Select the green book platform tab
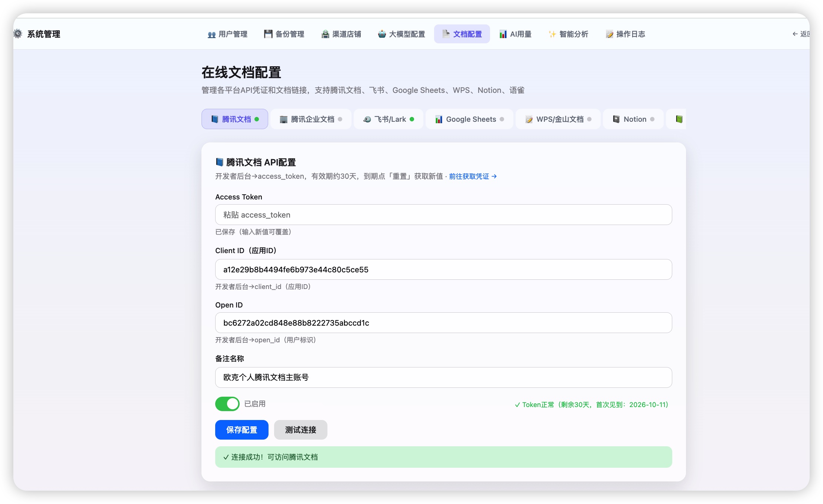 [x=679, y=119]
